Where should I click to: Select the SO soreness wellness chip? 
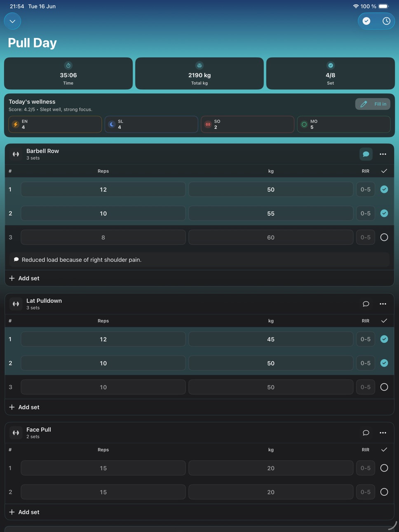247,124
